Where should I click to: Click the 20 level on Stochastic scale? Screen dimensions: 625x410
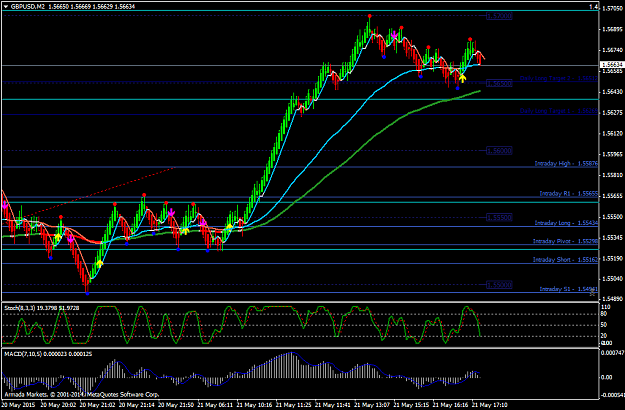point(604,336)
